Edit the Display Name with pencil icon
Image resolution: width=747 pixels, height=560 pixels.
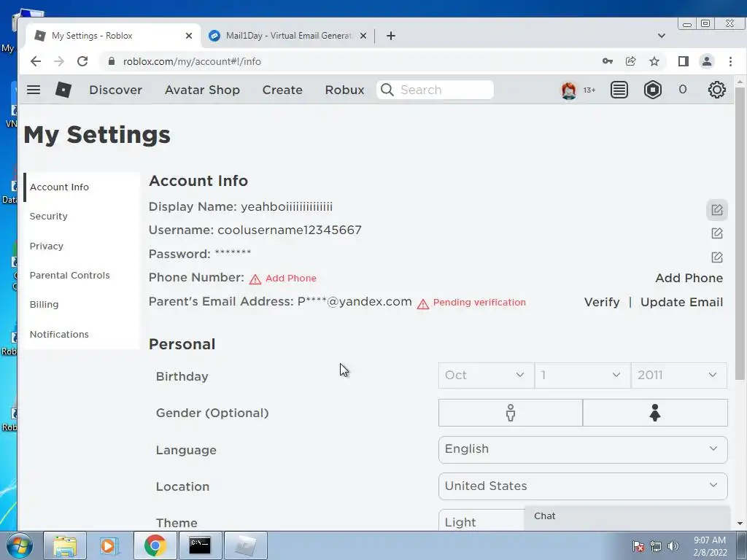pyautogui.click(x=716, y=210)
